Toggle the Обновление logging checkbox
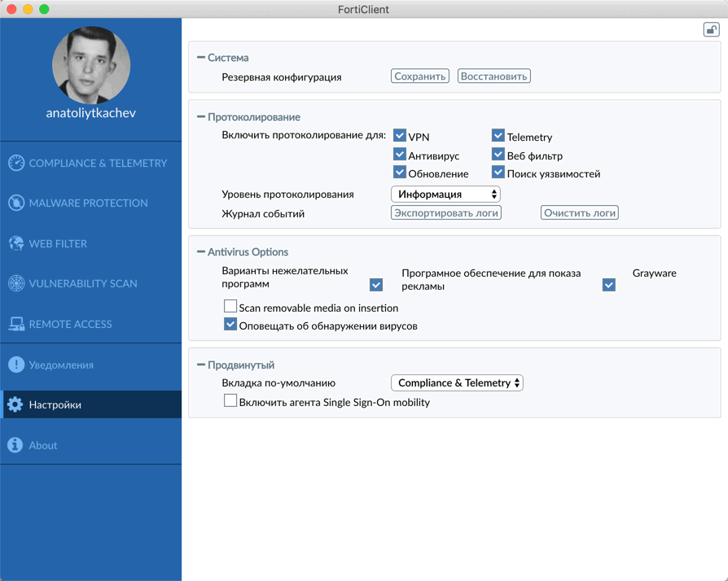Image resolution: width=728 pixels, height=581 pixels. 399,173
